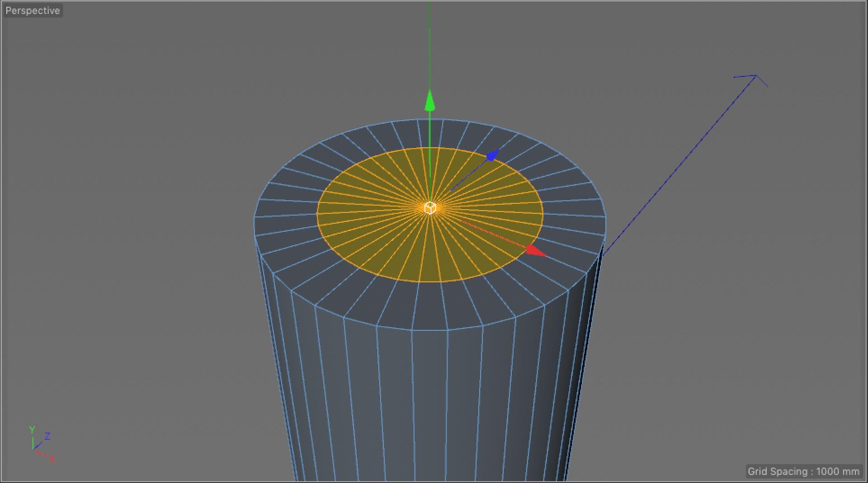Click the green Y-axis arrowhead handle
The image size is (868, 483).
coord(429,101)
